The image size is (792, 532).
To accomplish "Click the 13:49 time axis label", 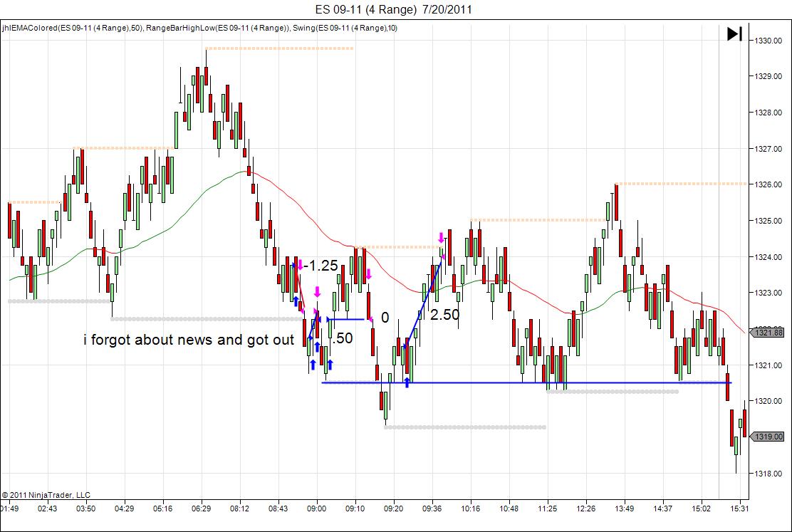I will pyautogui.click(x=625, y=508).
